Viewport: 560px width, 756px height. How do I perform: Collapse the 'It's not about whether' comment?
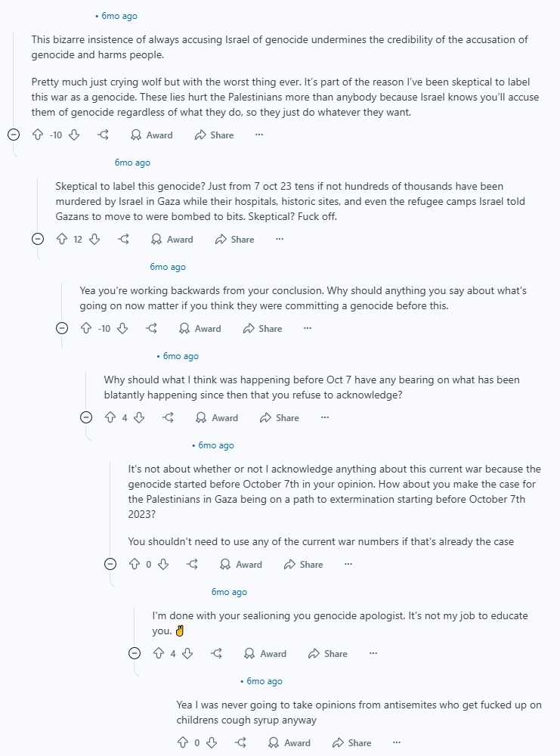click(110, 564)
